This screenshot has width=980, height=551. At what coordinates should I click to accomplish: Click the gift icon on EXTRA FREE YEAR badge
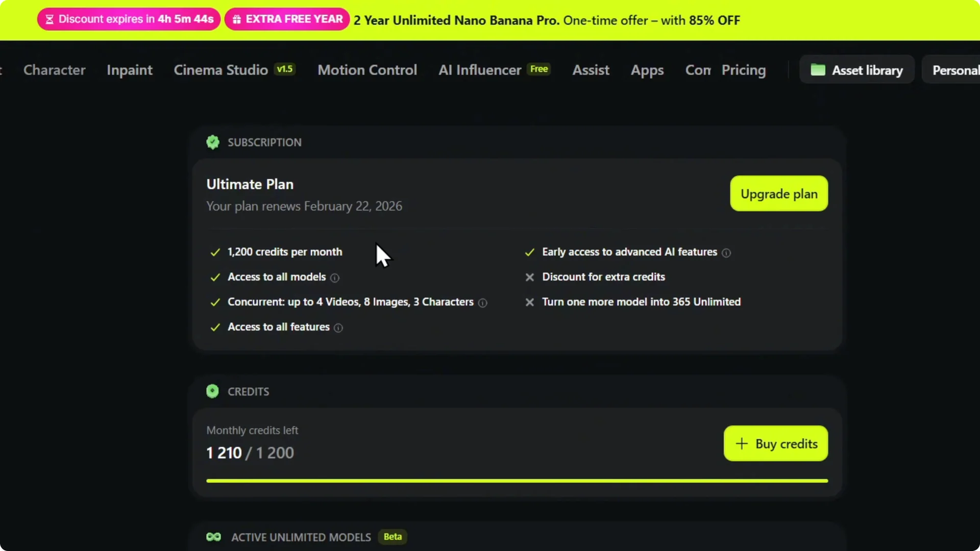[236, 19]
